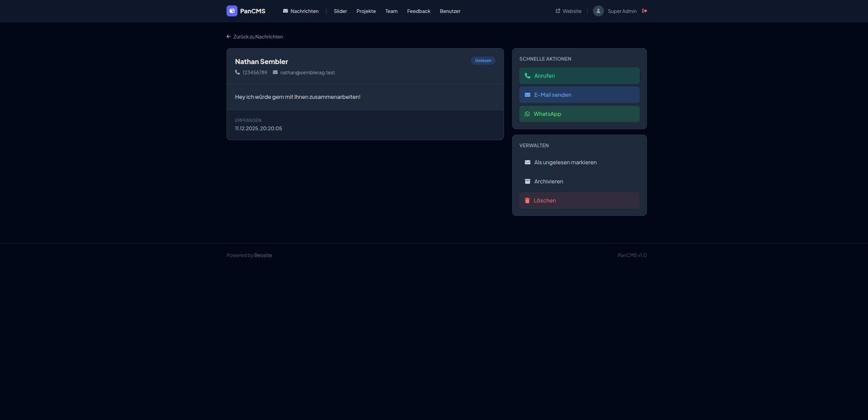The height and width of the screenshot is (420, 868).
Task: Click the red logout icon top right
Action: tap(645, 11)
